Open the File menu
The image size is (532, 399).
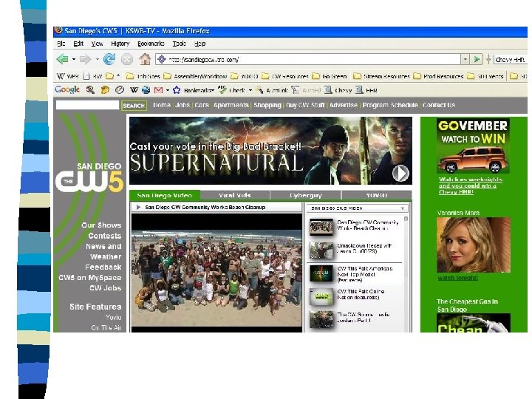point(61,44)
